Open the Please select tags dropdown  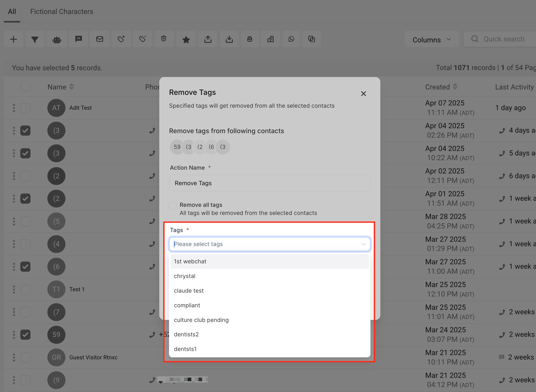tap(269, 244)
